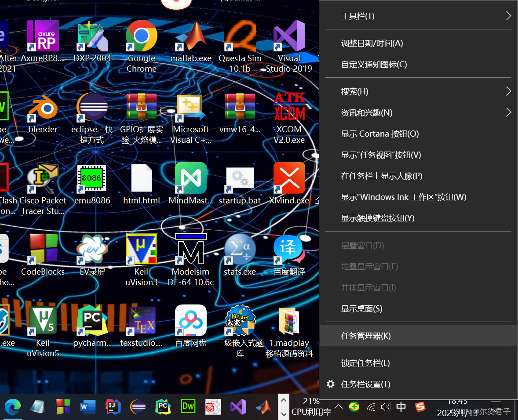Show hidden system tray icons
This screenshot has height=420, width=518.
(339, 406)
